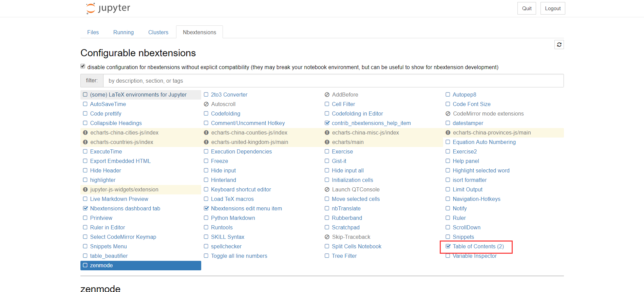Open the Code Font Size extension link
The height and width of the screenshot is (292, 644).
point(472,104)
